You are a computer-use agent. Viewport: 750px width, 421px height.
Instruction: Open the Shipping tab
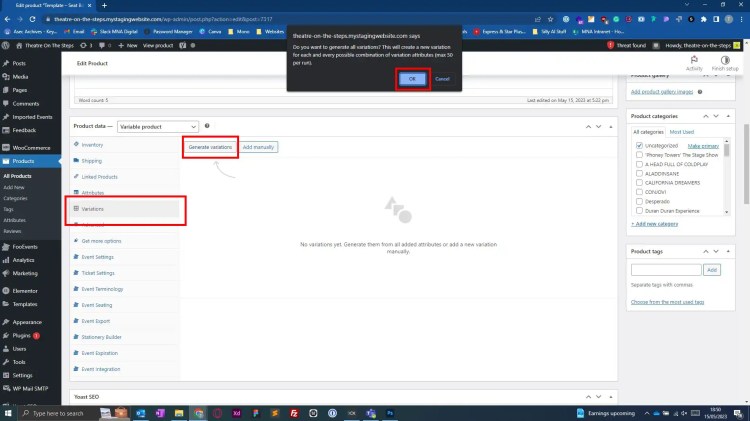pyautogui.click(x=91, y=161)
